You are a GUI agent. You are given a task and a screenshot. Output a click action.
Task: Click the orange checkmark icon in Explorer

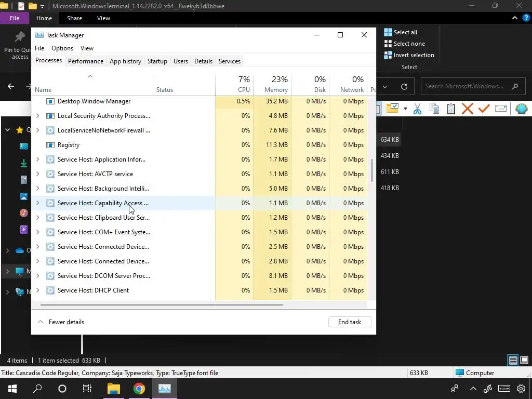click(484, 109)
